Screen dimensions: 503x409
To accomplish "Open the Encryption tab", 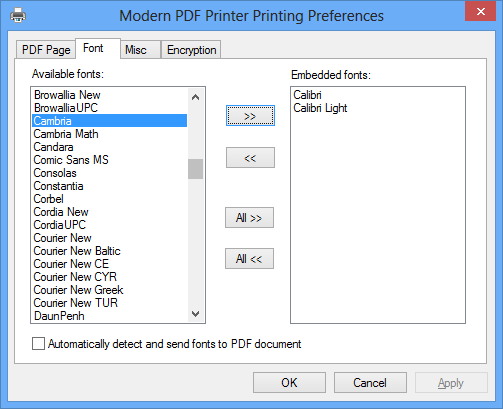I will pos(191,50).
